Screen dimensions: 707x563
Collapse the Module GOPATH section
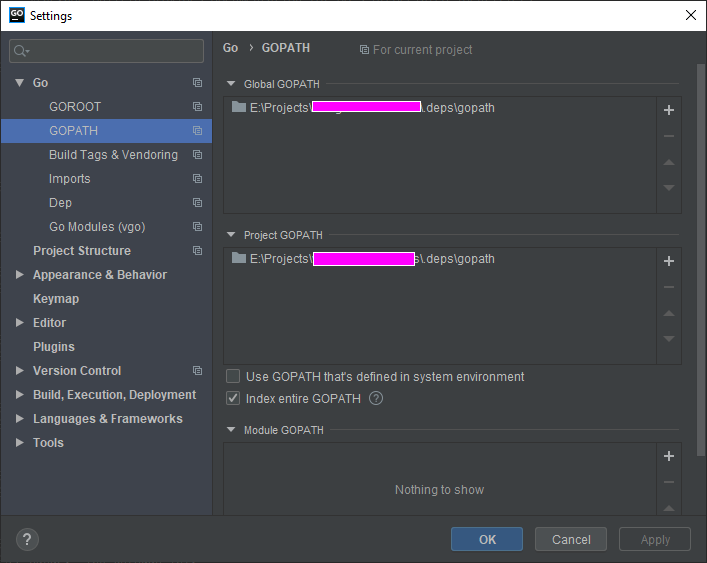click(231, 430)
